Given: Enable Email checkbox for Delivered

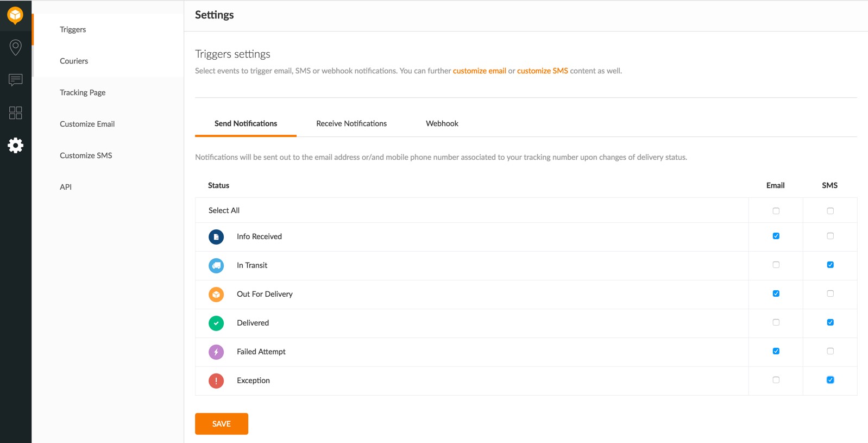Looking at the screenshot, I should tap(776, 322).
